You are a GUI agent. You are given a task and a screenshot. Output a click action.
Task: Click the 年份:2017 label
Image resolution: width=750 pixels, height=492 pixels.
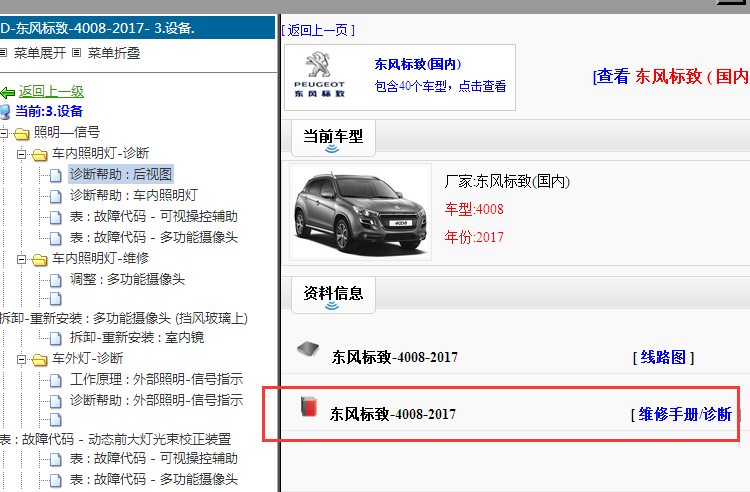coord(474,237)
